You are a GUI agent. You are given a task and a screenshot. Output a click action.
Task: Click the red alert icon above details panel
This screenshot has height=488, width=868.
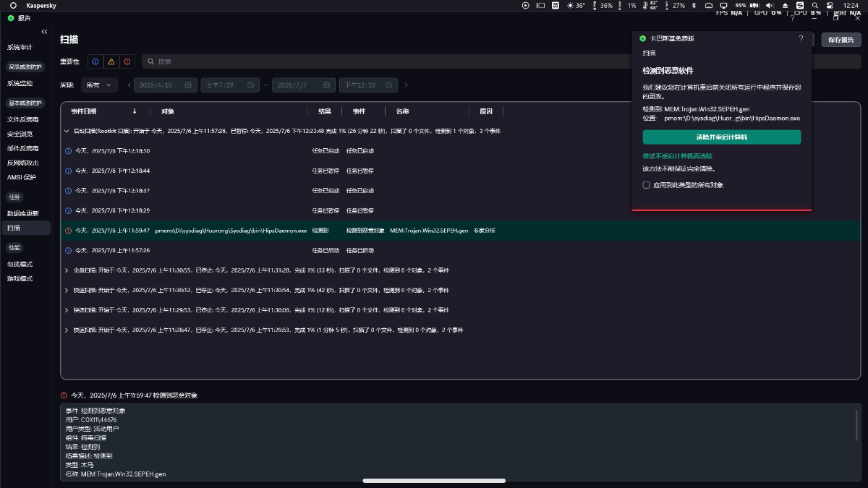click(64, 395)
